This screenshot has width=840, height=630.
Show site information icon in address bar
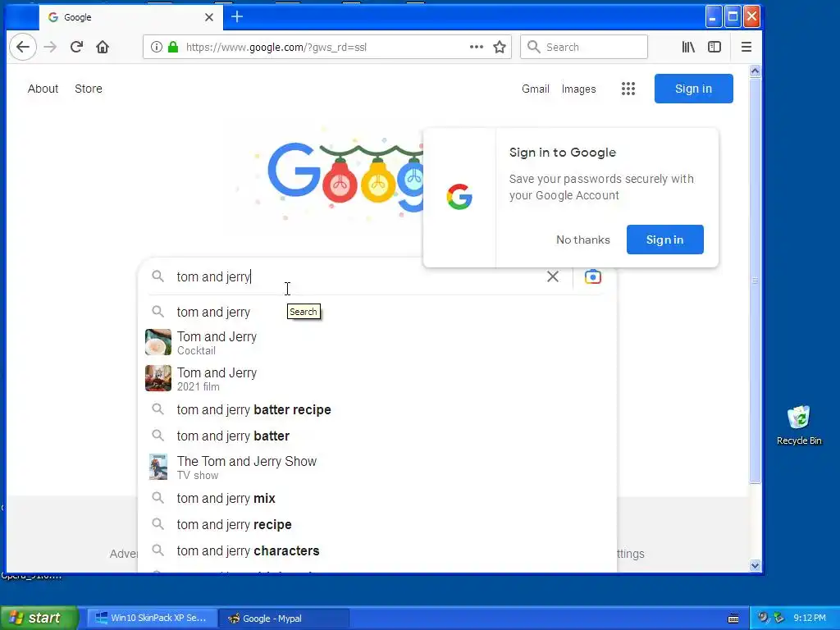point(156,47)
